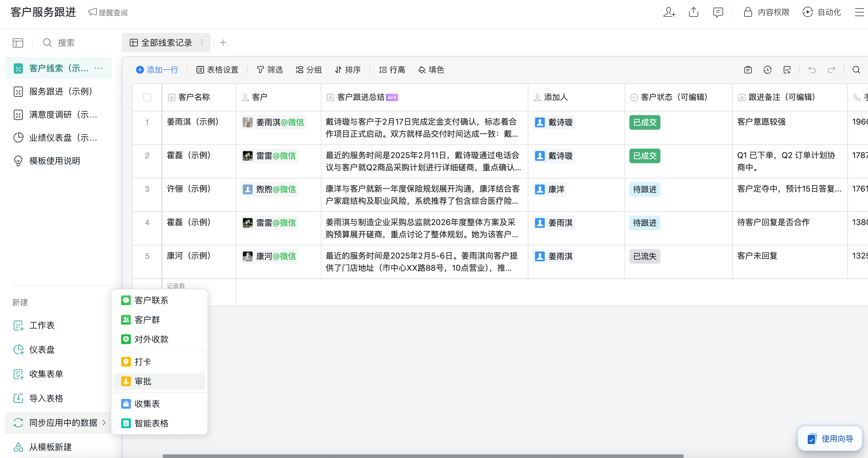Open the 填色 fill color tool
This screenshot has height=458, width=868.
[431, 70]
